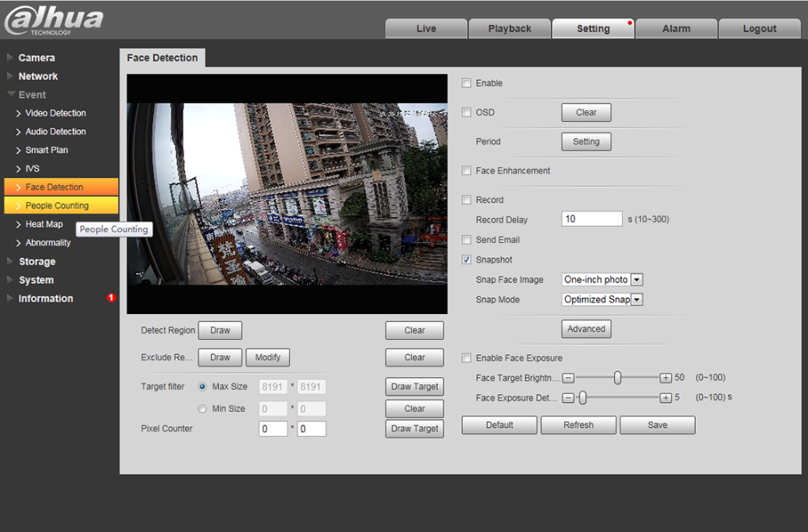Click the arrow icon beside Smart Plan
The height and width of the screenshot is (532, 808).
(19, 150)
